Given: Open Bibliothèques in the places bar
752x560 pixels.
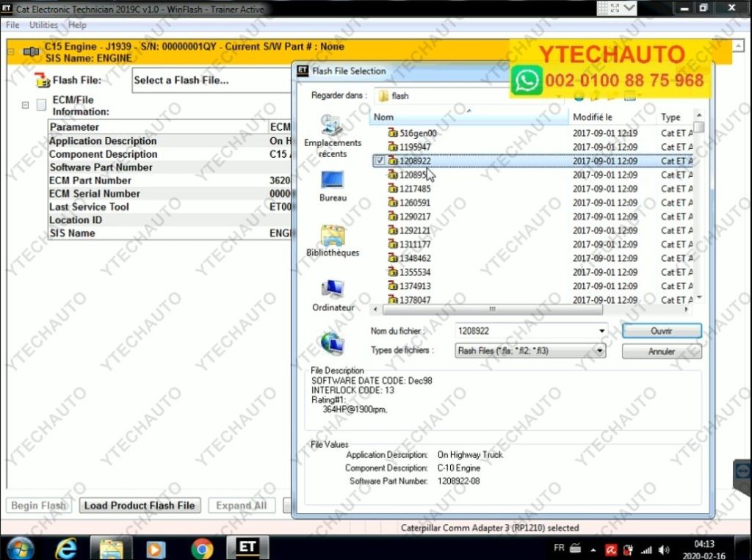Looking at the screenshot, I should click(x=333, y=241).
